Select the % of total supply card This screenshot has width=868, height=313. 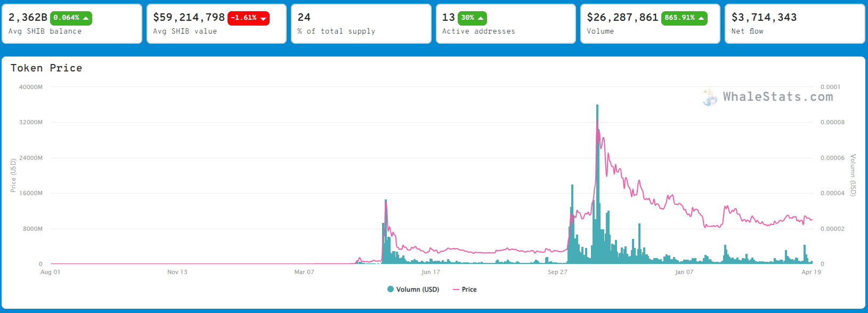(x=361, y=25)
